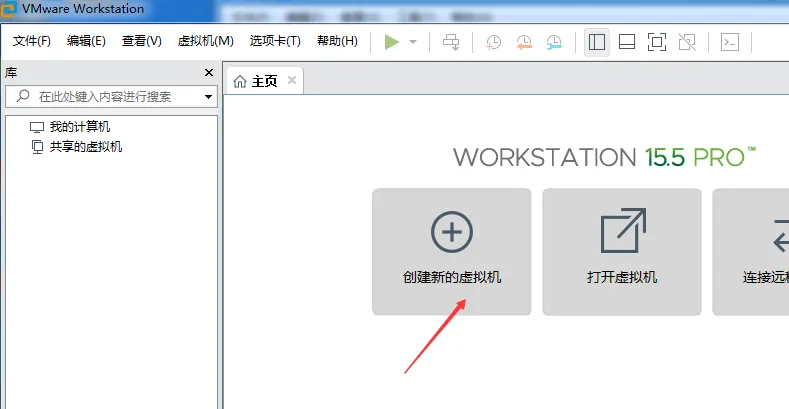Open the 文件(F) menu

[x=32, y=41]
